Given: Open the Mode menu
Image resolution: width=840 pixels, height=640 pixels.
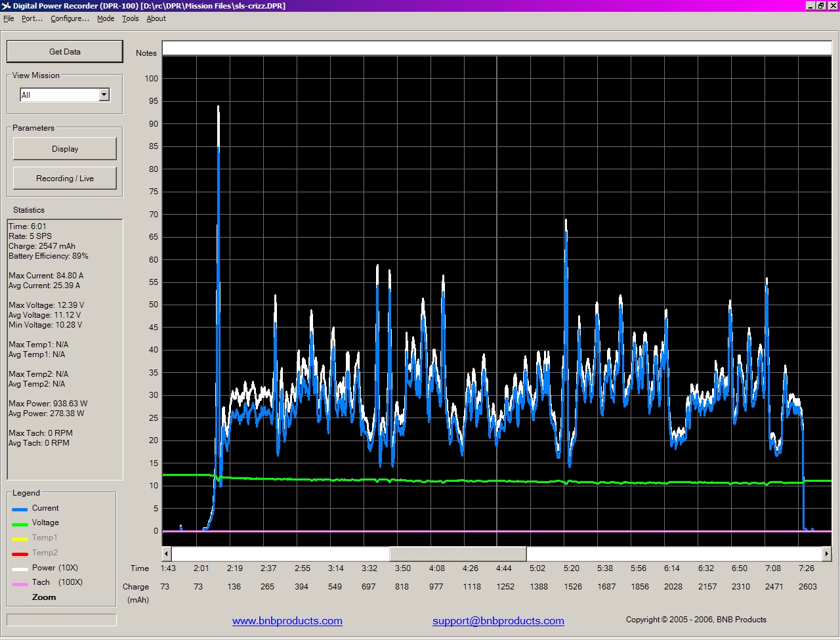Looking at the screenshot, I should coord(106,18).
